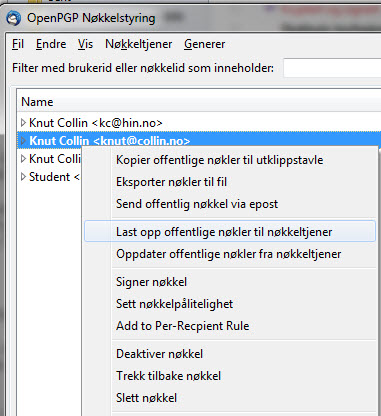Image resolution: width=381 pixels, height=416 pixels.
Task: Choose Last opp offentlige nøkler til nøkkeltjener
Action: (x=230, y=231)
